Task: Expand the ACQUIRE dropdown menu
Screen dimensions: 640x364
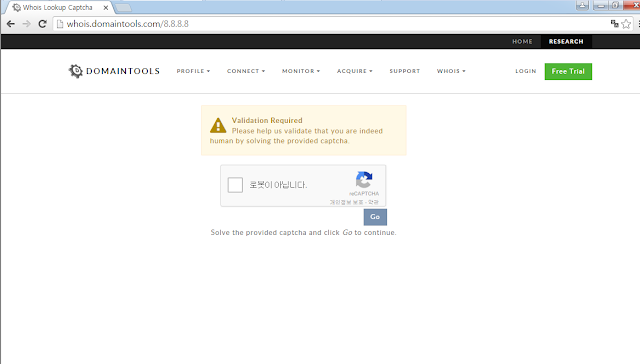Action: (x=355, y=71)
